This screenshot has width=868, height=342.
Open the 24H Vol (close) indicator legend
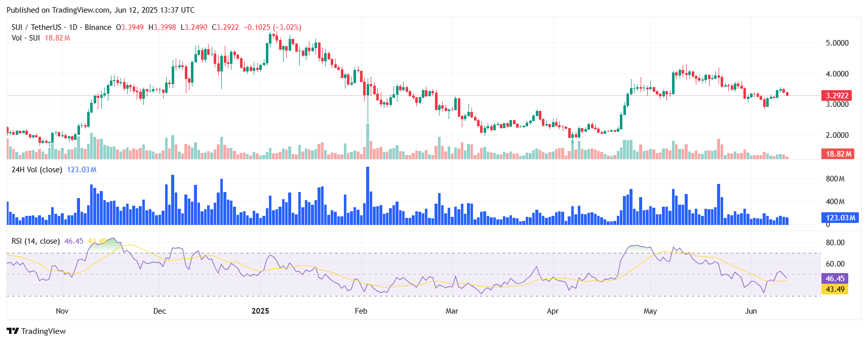pos(36,170)
